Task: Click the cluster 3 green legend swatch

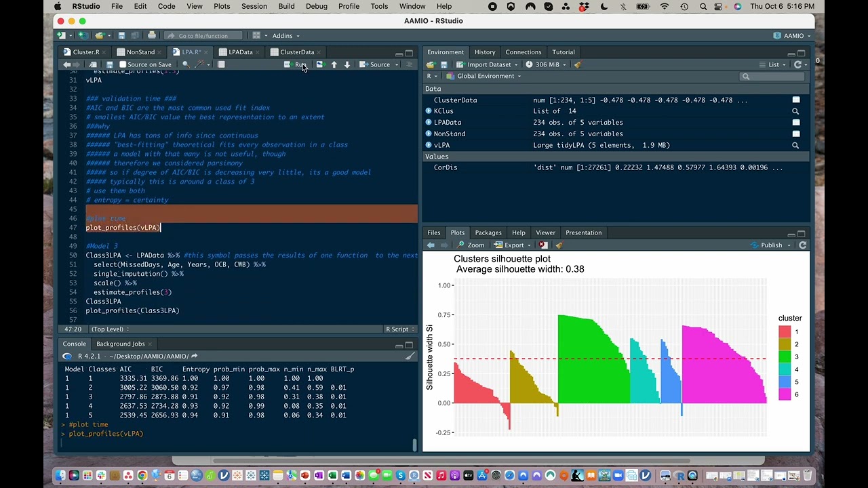Action: coord(785,357)
